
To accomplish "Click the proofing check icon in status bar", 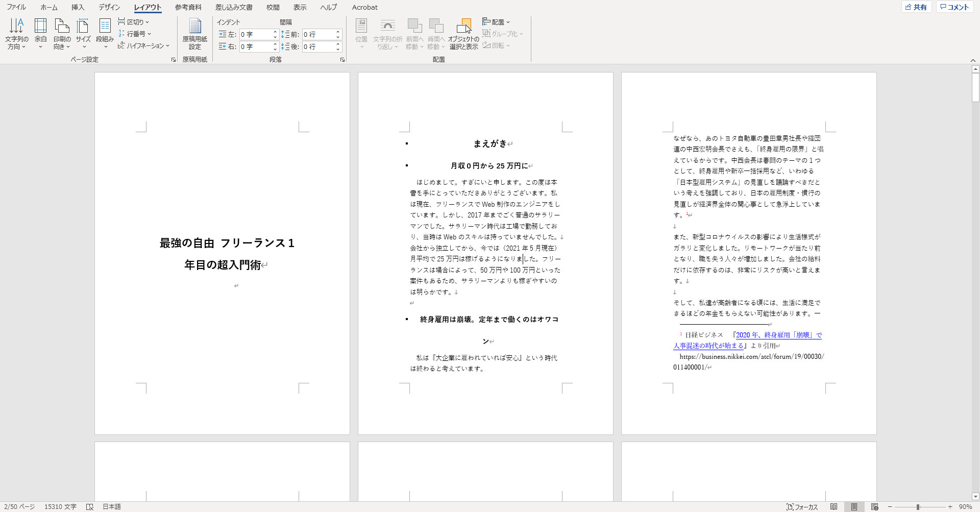I will pyautogui.click(x=90, y=507).
